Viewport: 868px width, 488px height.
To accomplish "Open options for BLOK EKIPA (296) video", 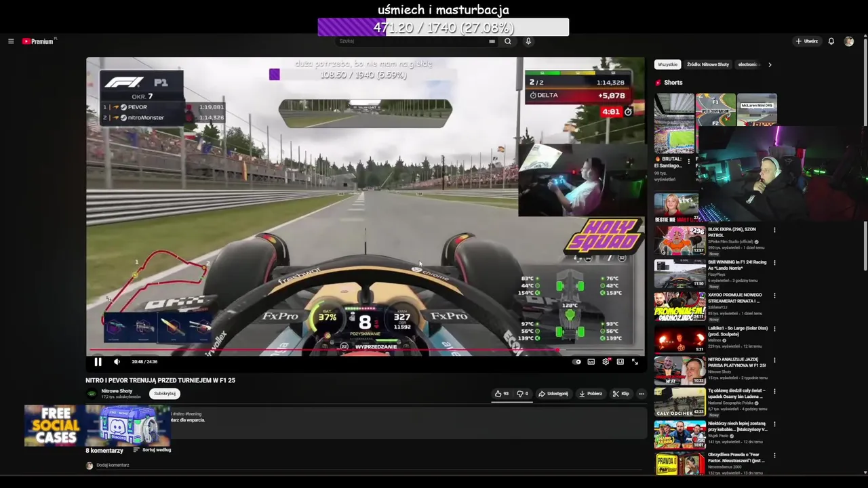I will click(774, 230).
